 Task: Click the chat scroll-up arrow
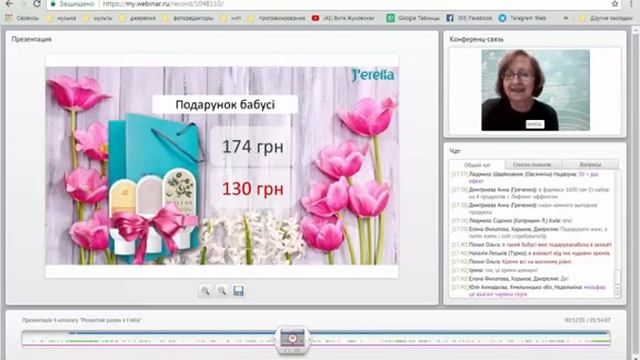point(618,287)
